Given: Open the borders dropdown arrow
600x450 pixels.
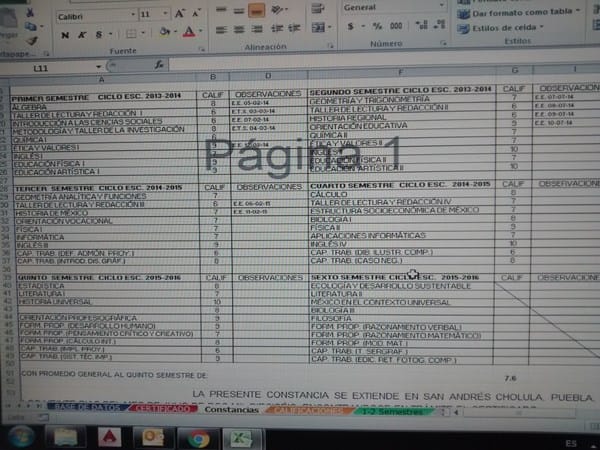Looking at the screenshot, I should click(x=143, y=33).
